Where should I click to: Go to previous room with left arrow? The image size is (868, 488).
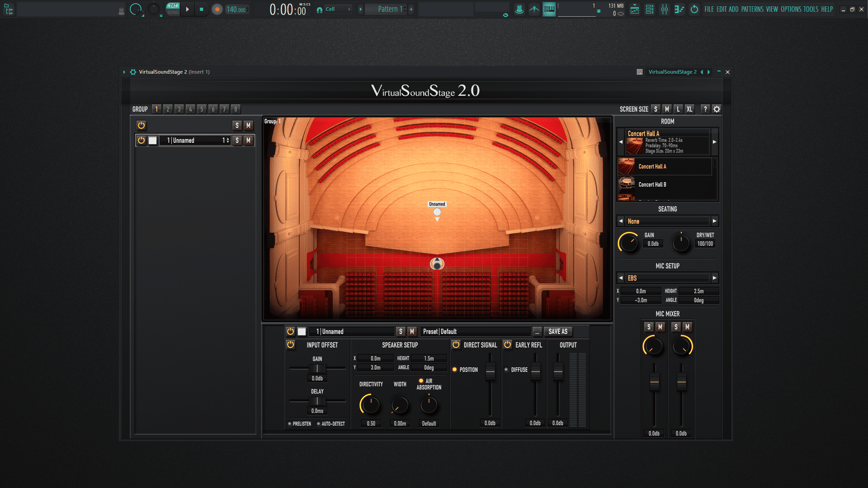pos(621,142)
